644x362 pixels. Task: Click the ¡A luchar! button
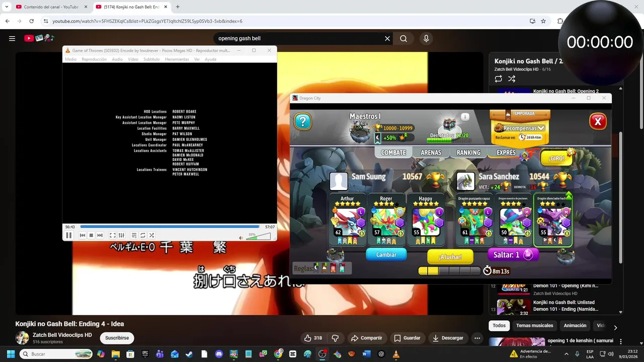pyautogui.click(x=450, y=257)
